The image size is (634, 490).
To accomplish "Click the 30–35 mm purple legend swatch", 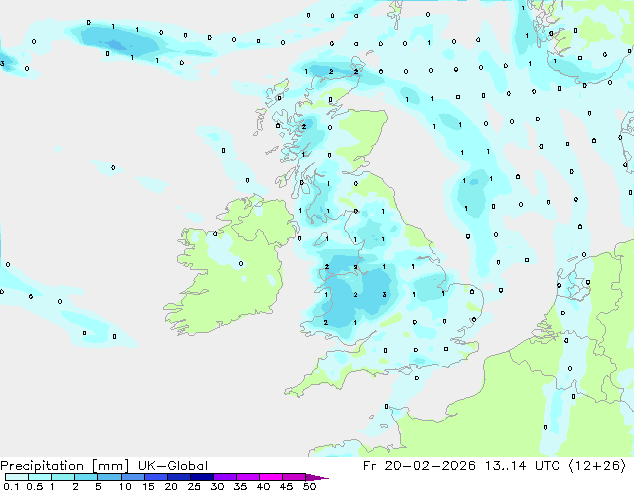I will [x=225, y=477].
